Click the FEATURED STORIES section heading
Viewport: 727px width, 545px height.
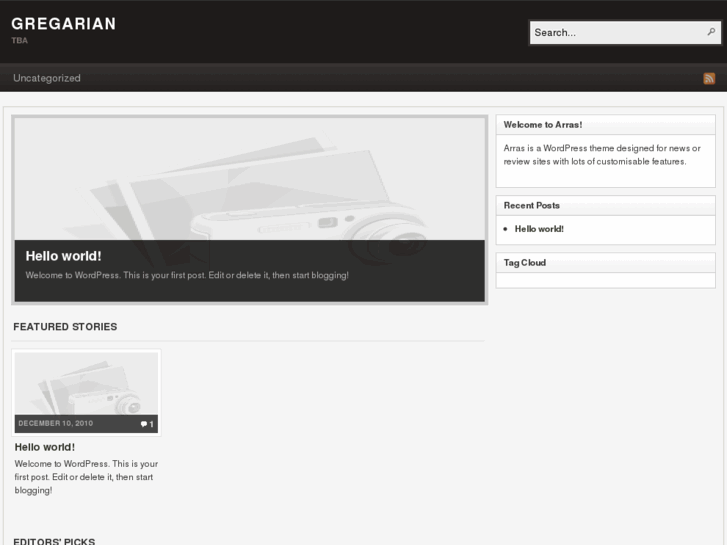click(65, 327)
